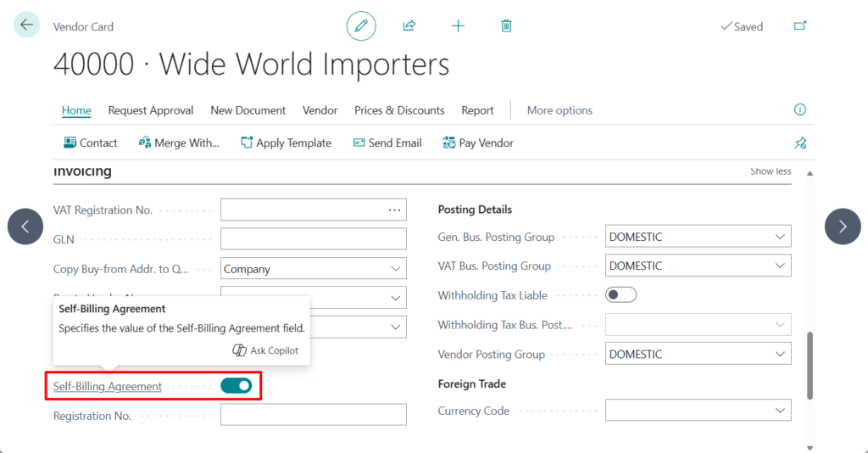This screenshot has width=868, height=453.
Task: Disable the Self-Billing Agreement toggle
Action: click(236, 386)
